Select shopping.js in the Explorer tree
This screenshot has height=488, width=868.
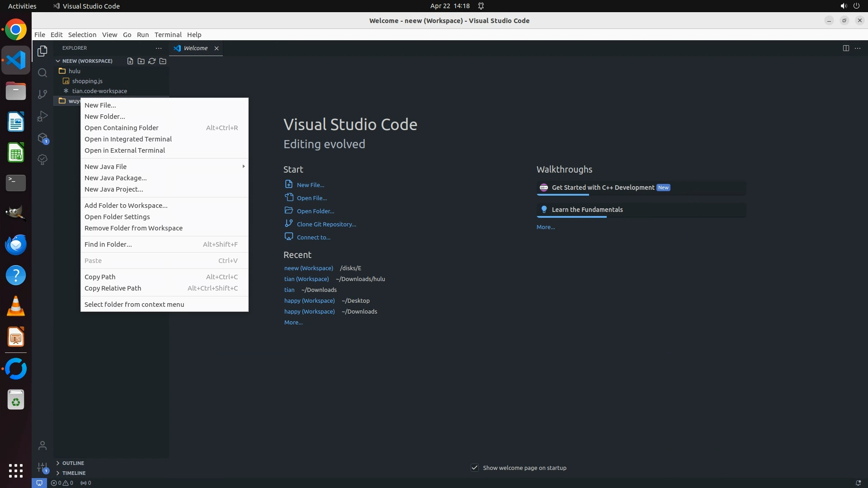click(87, 81)
